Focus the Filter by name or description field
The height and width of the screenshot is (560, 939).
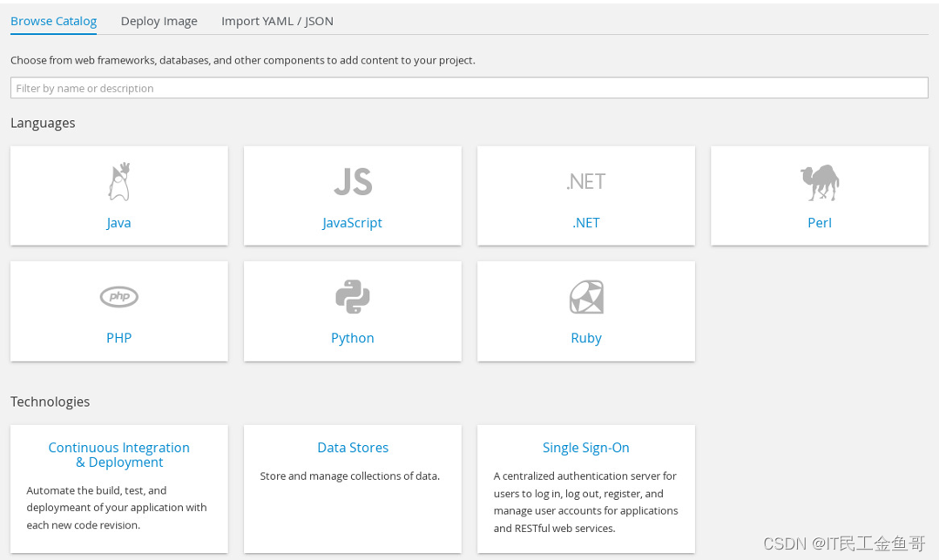point(469,88)
